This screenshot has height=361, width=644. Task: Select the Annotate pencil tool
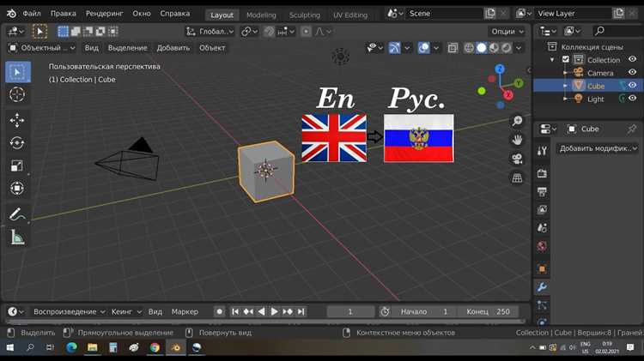click(17, 214)
